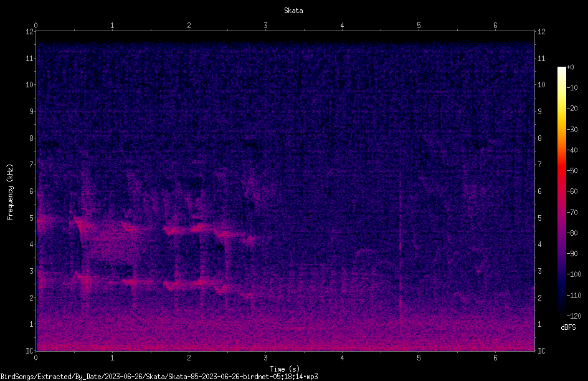
Task: Click the 'Time (s)' axis label
Action: coord(285,369)
